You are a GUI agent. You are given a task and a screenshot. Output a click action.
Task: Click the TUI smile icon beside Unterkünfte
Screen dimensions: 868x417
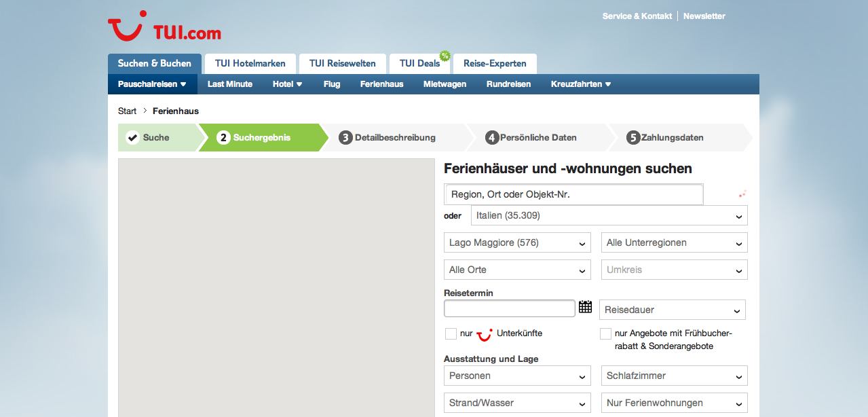485,334
